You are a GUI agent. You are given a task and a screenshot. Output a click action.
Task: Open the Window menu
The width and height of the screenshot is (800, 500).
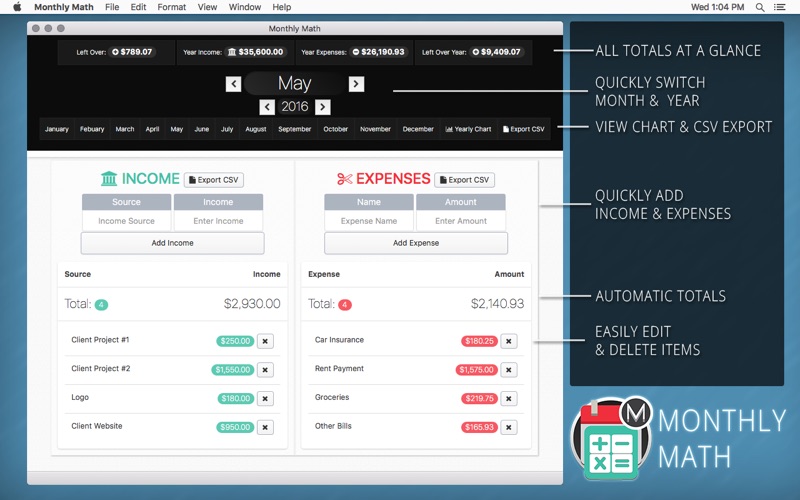pos(245,7)
